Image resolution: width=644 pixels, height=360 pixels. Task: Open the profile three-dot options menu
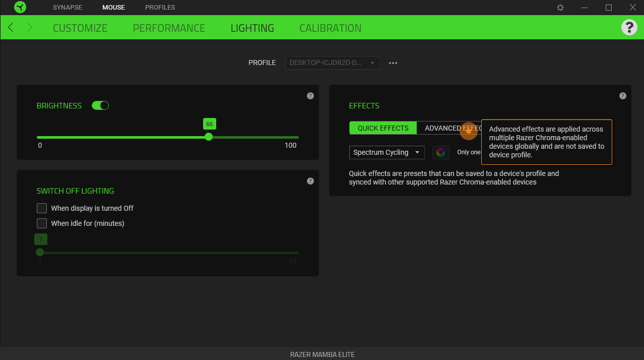pyautogui.click(x=393, y=63)
